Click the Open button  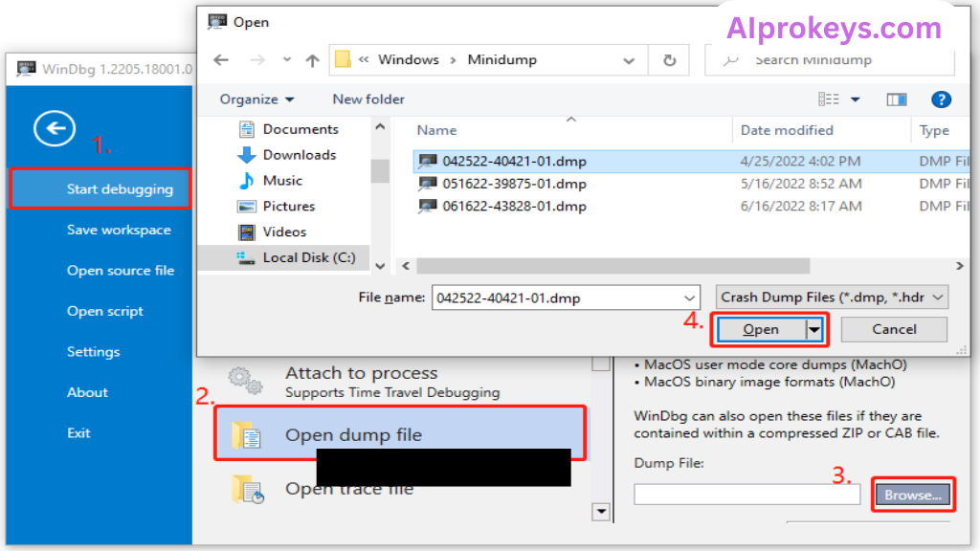pos(761,329)
